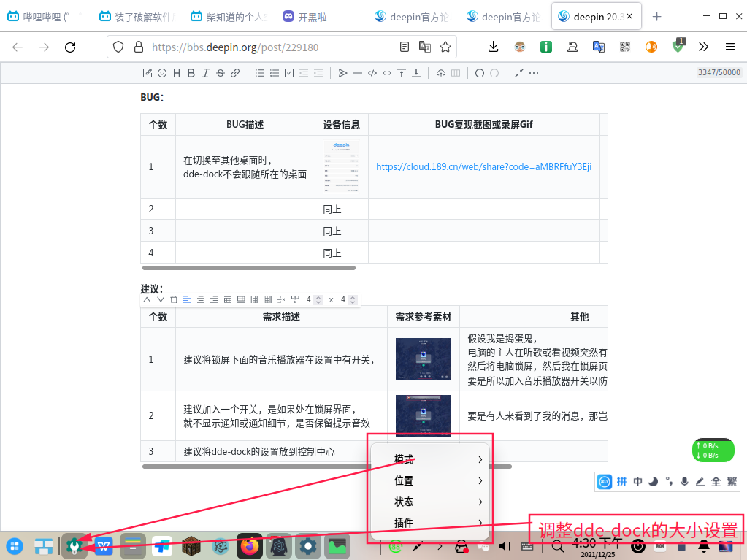This screenshot has width=747, height=560.
Task: Set table text alignment to center
Action: [201, 299]
